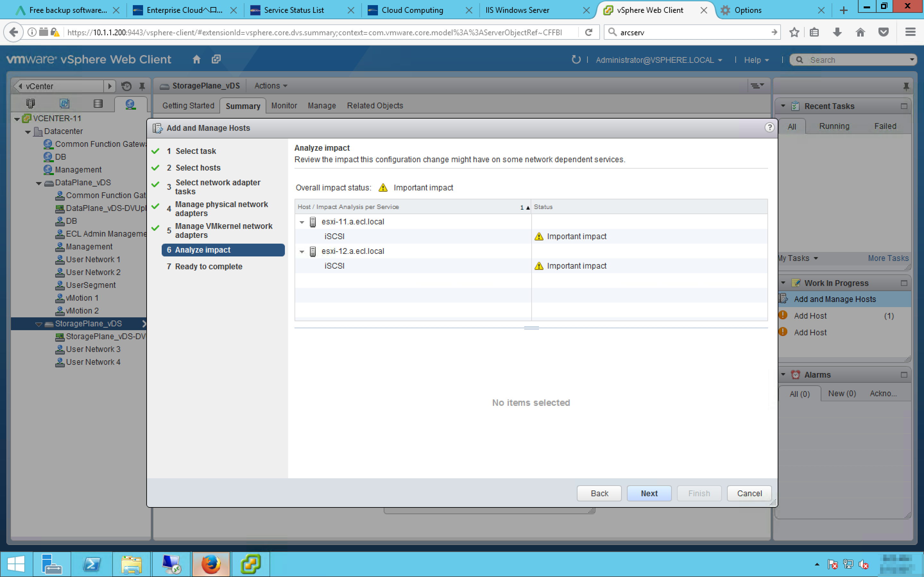Viewport: 924px width, 577px height.
Task: Collapse the DataPlane_vDS tree node
Action: point(38,183)
